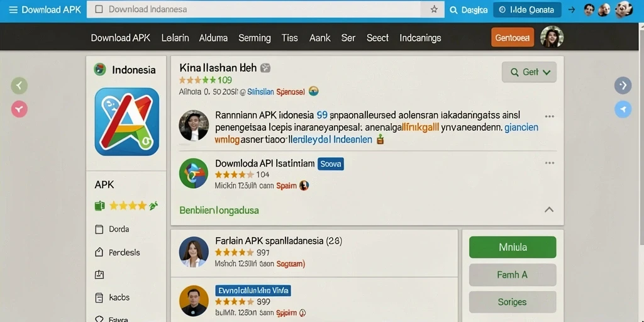The height and width of the screenshot is (322, 644).
Task: Click the bookmark star in address bar
Action: tap(434, 9)
